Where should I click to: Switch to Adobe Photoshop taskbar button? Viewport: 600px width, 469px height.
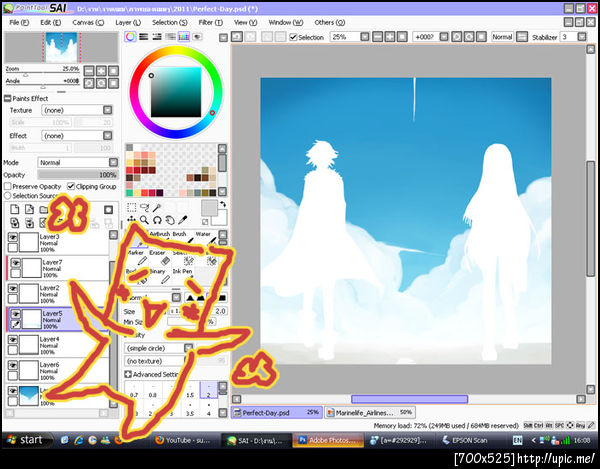(x=329, y=440)
